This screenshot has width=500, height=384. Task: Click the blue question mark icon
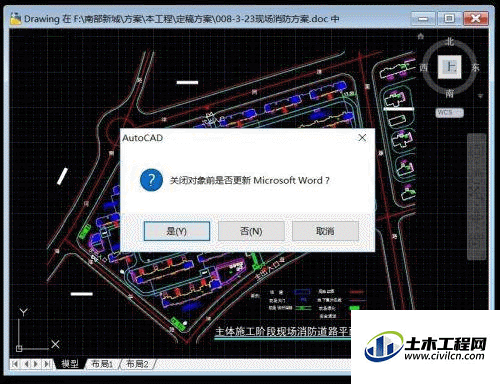point(151,180)
